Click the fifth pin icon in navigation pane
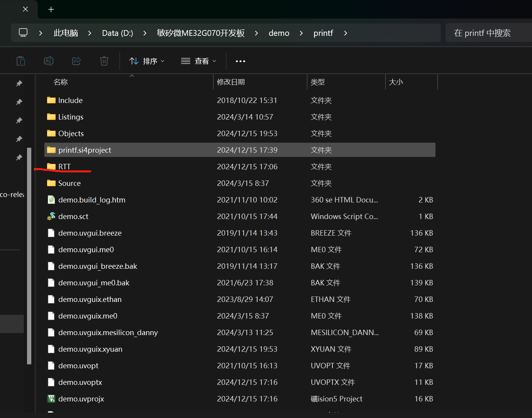The width and height of the screenshot is (532, 418). click(19, 157)
